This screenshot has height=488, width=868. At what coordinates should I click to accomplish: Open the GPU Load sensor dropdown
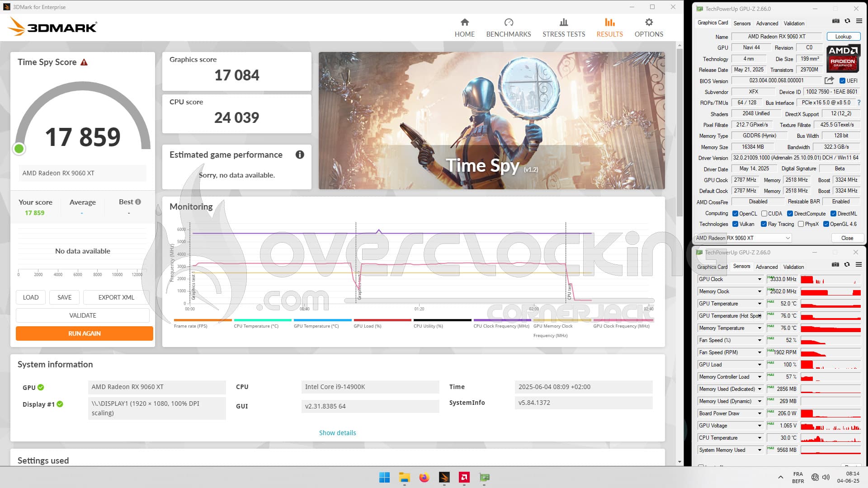click(x=759, y=365)
